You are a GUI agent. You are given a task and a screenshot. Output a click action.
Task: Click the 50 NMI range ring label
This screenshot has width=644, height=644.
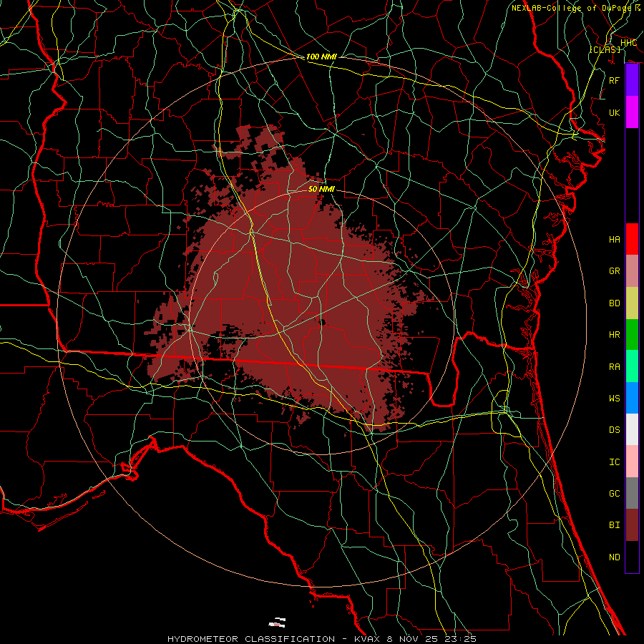321,189
